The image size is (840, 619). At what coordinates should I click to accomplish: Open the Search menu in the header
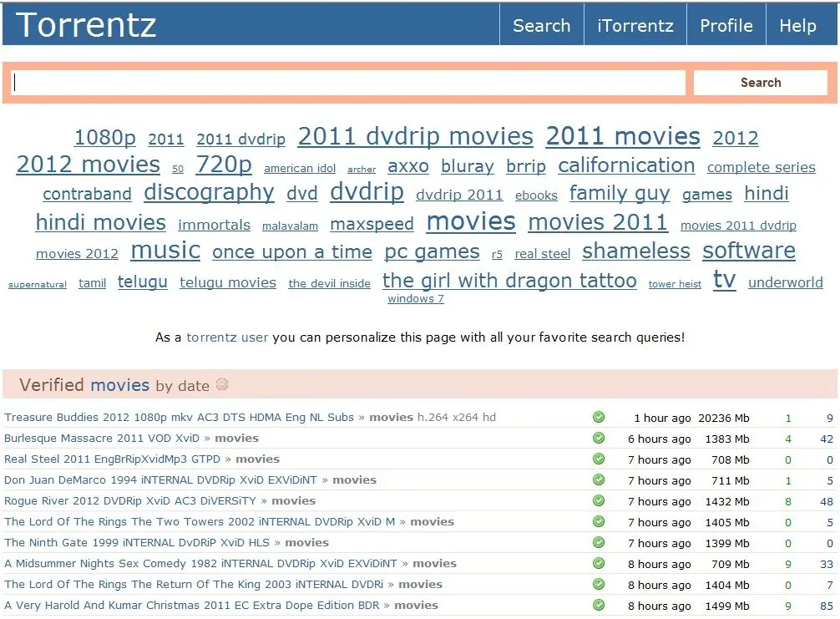pos(542,25)
